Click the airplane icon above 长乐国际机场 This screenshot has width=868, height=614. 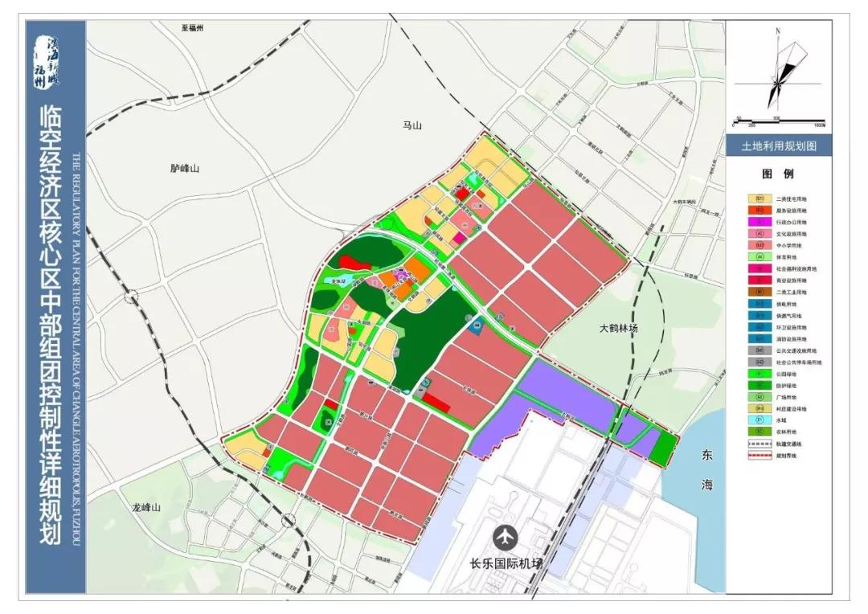(x=506, y=537)
